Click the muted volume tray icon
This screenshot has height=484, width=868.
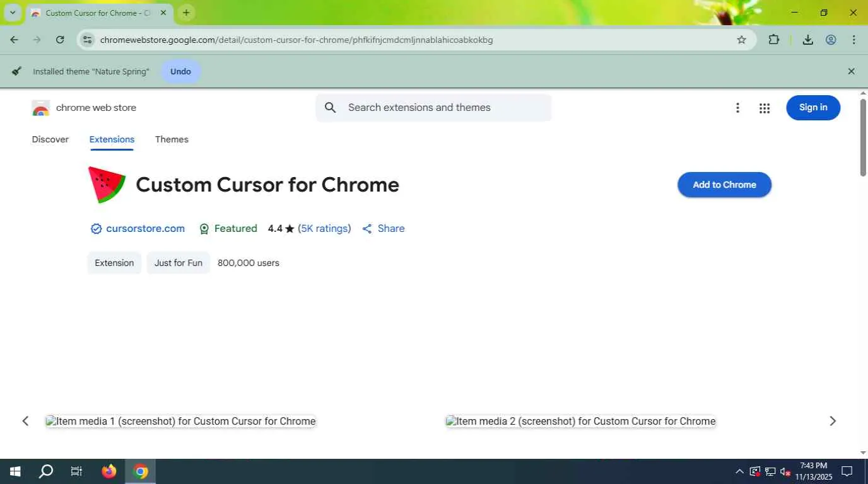[x=785, y=471]
